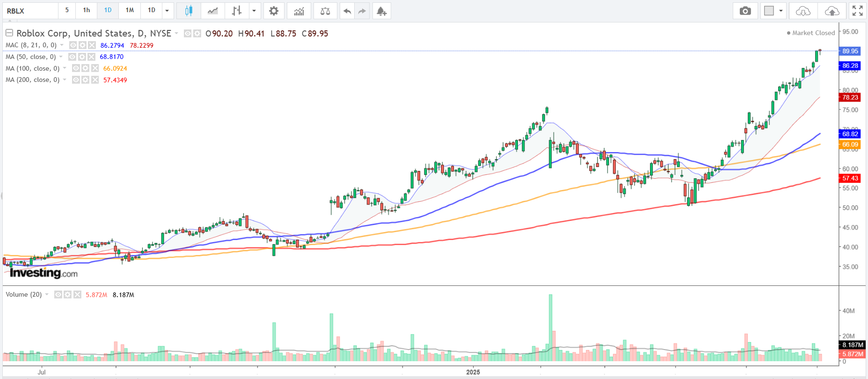868x379 pixels.
Task: Open chart properties gear in toolbar
Action: point(274,11)
